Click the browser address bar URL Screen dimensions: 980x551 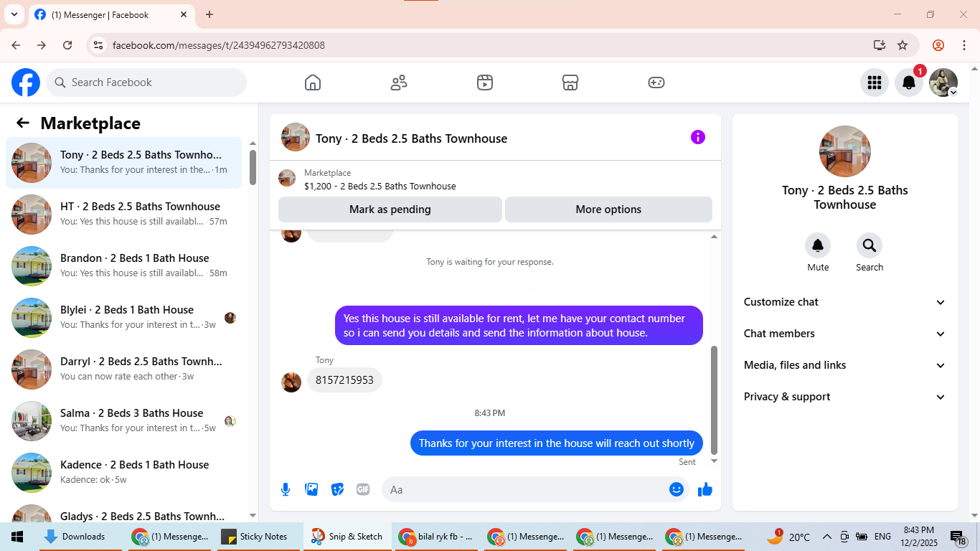219,45
